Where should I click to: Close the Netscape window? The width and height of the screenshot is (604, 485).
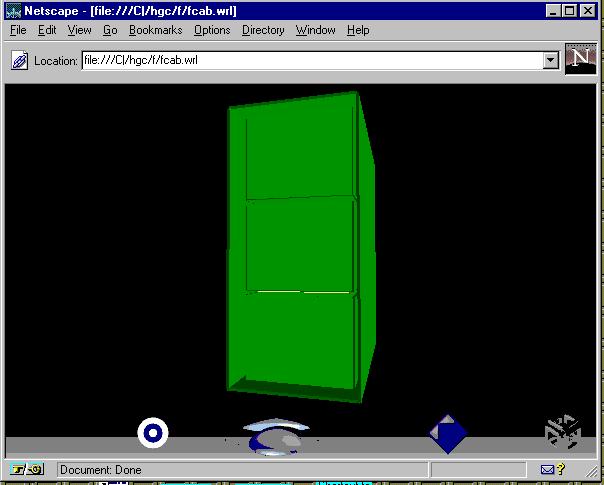coord(588,11)
